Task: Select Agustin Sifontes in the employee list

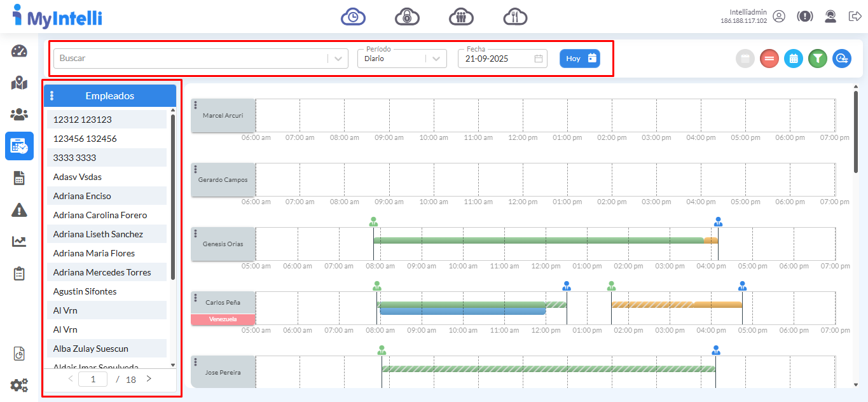Action: click(x=85, y=291)
